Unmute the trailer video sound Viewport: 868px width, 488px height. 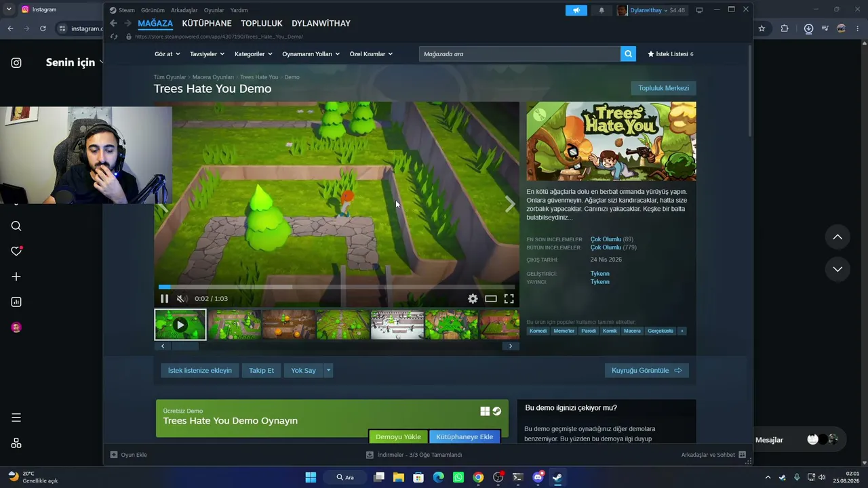(181, 298)
